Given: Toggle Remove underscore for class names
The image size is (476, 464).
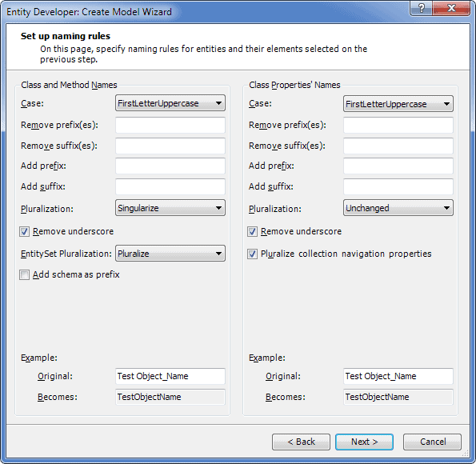Looking at the screenshot, I should tap(24, 232).
